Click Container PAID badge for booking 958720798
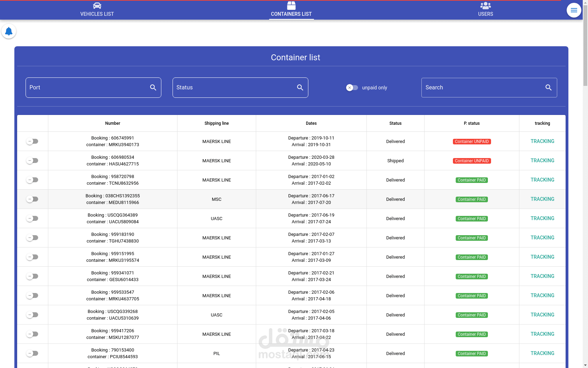 click(472, 180)
